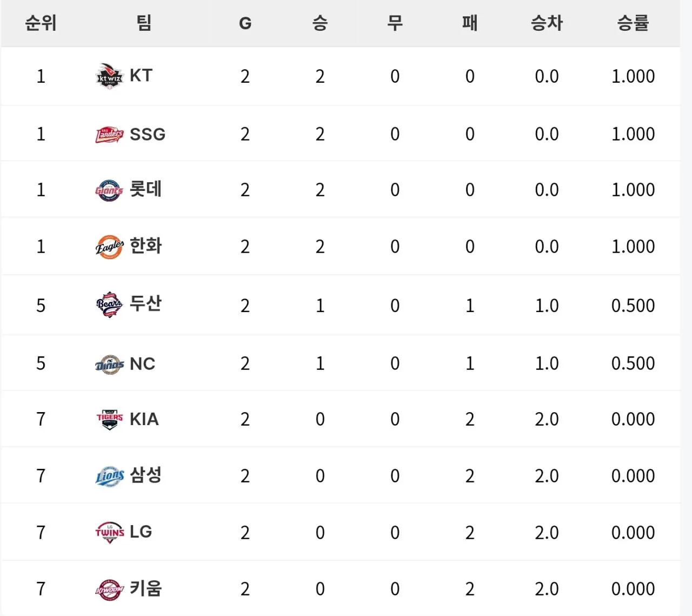Image resolution: width=692 pixels, height=616 pixels.
Task: Open the 두산 team name link
Action: [145, 303]
